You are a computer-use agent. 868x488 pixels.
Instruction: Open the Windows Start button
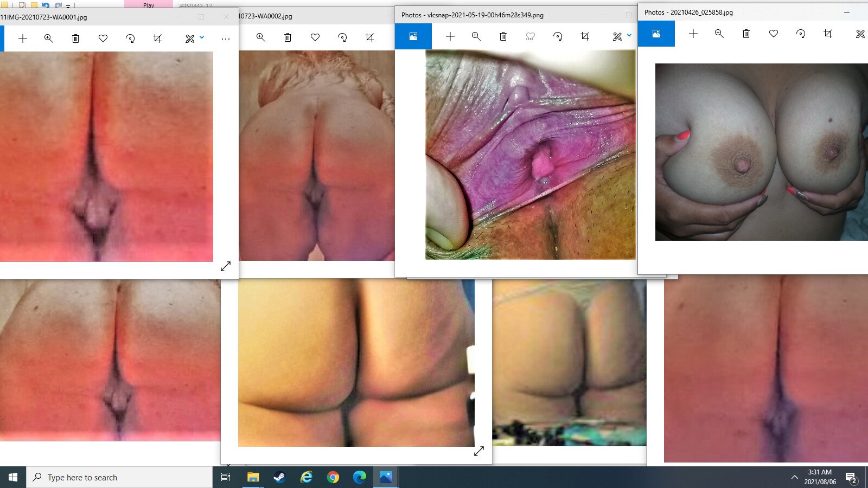[13, 477]
